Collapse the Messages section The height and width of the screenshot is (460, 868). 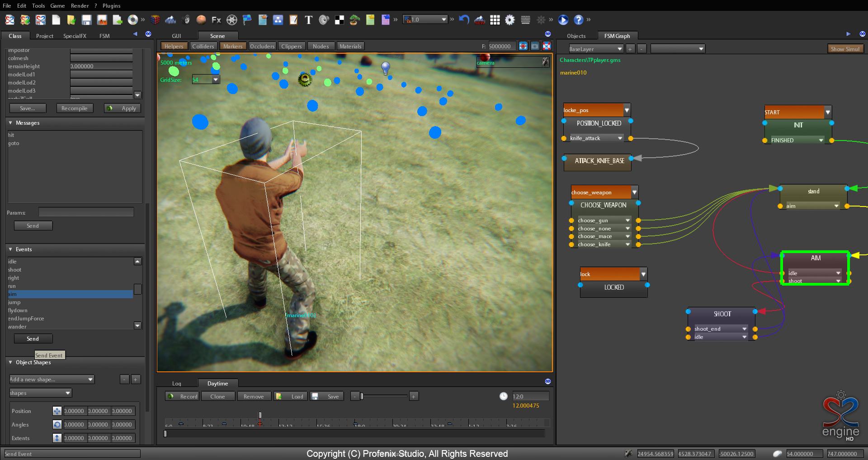[10, 123]
